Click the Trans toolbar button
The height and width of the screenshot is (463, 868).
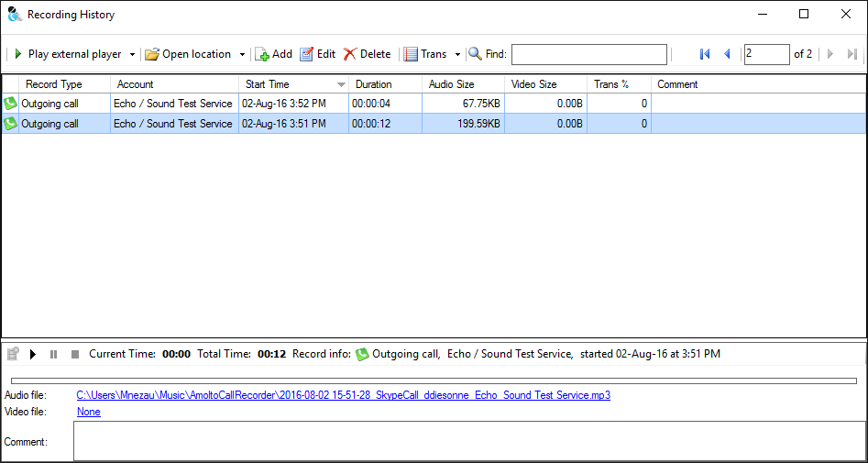coord(425,54)
